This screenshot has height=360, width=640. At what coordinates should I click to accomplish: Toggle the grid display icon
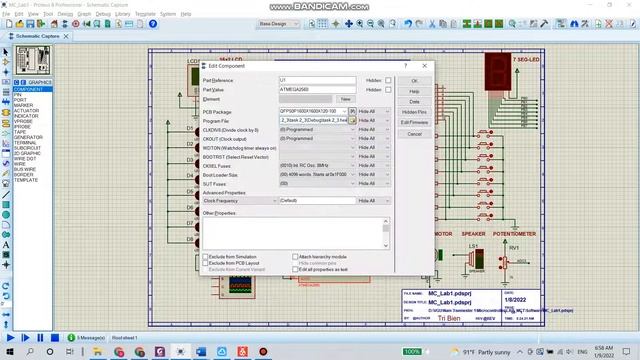coord(322,24)
